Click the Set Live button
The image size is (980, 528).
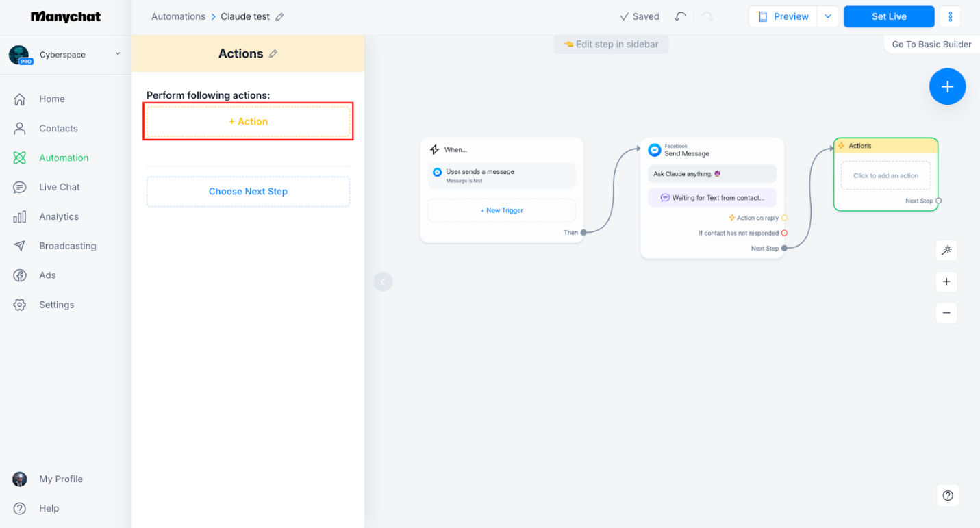pos(888,16)
